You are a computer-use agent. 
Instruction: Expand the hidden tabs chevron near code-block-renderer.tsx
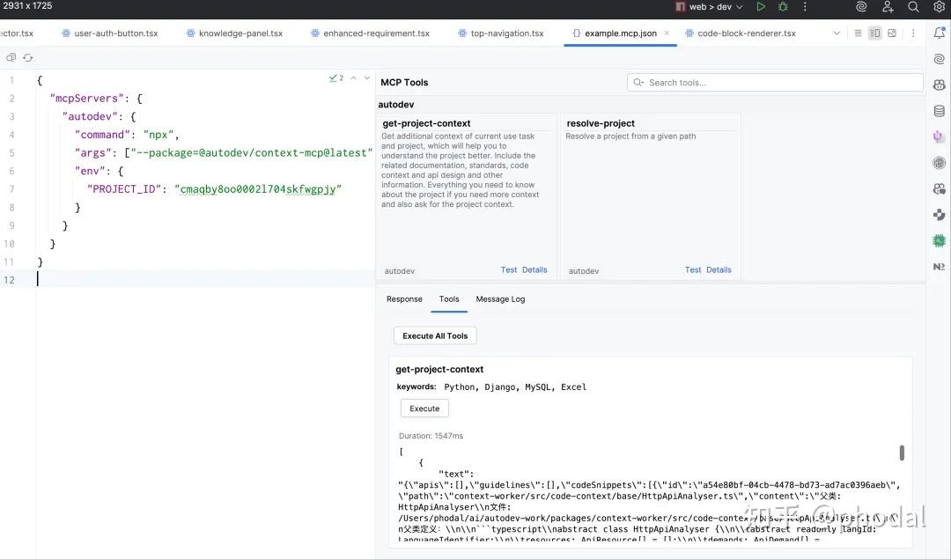click(837, 33)
